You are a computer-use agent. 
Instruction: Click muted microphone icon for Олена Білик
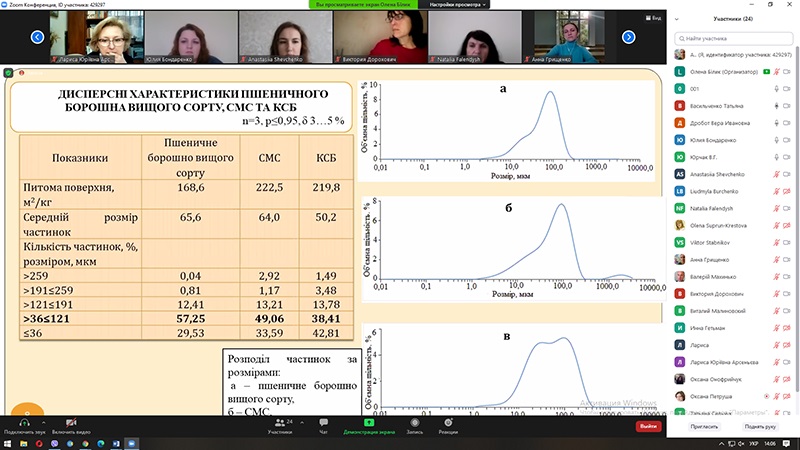[777, 72]
